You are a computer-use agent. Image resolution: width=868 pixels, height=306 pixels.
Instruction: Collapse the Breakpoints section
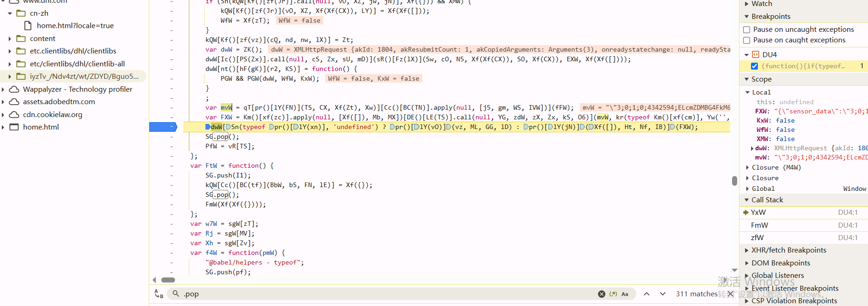pos(747,17)
